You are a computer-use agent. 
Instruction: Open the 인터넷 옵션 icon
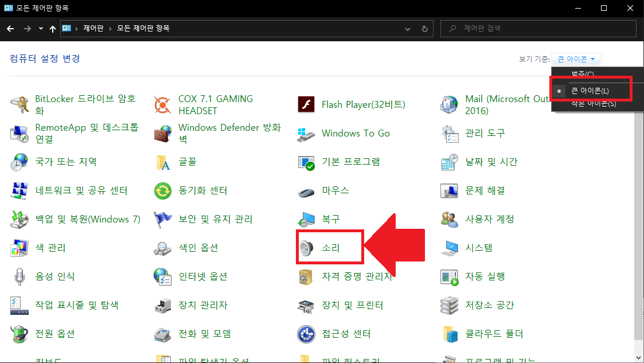tap(163, 277)
